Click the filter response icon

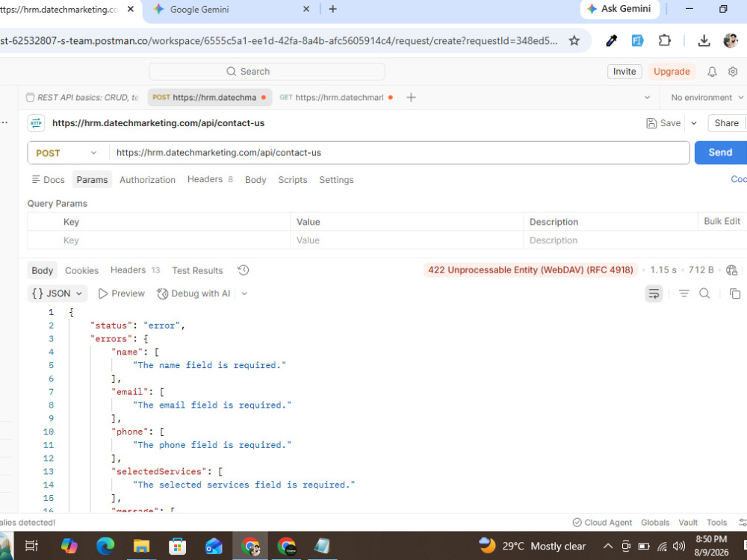(x=684, y=293)
